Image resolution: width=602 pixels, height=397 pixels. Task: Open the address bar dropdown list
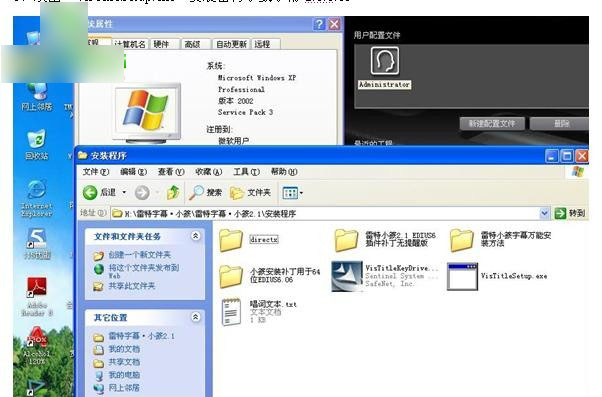(x=544, y=213)
